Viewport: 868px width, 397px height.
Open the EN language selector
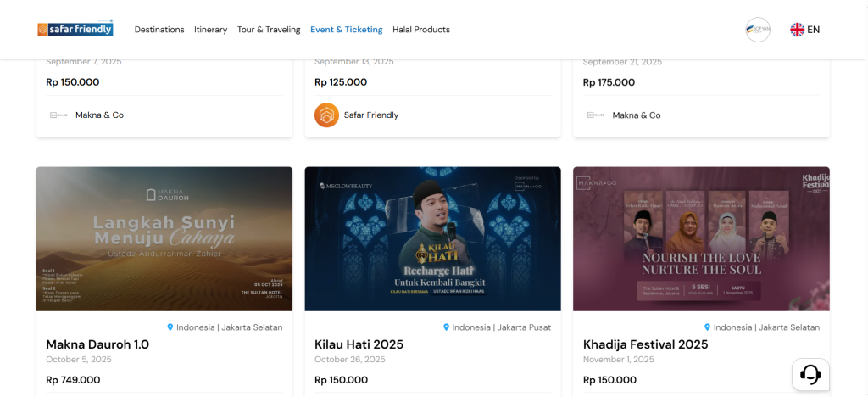click(x=813, y=30)
